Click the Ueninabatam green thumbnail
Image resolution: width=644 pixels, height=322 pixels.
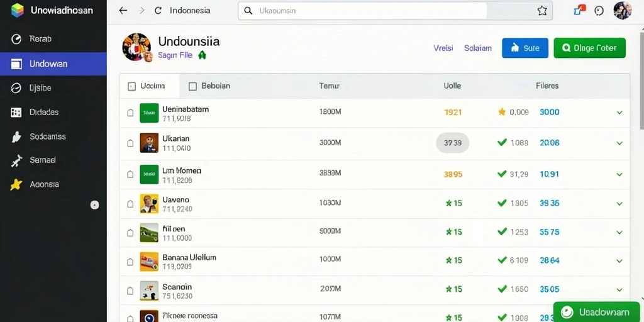coord(149,113)
